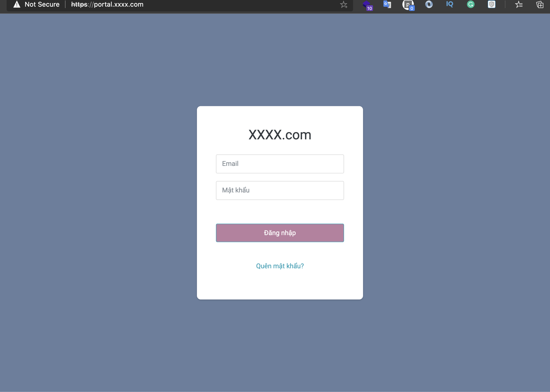Click the profile avatar extension icon
This screenshot has height=392, width=550.
[407, 5]
